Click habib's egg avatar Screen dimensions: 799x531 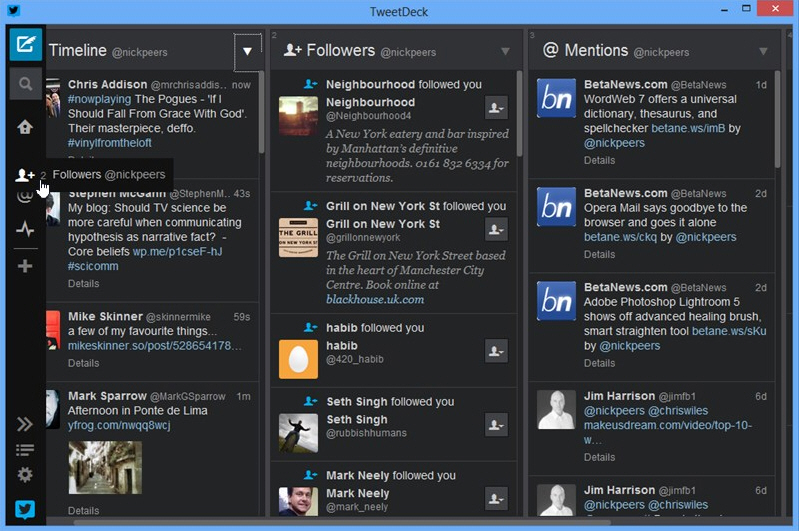299,359
